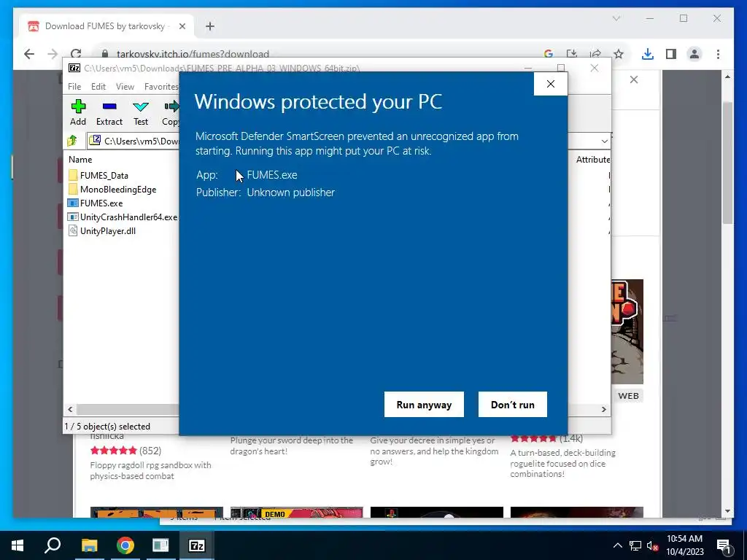Bookmark this page with star icon
This screenshot has height=560, width=747.
[619, 54]
